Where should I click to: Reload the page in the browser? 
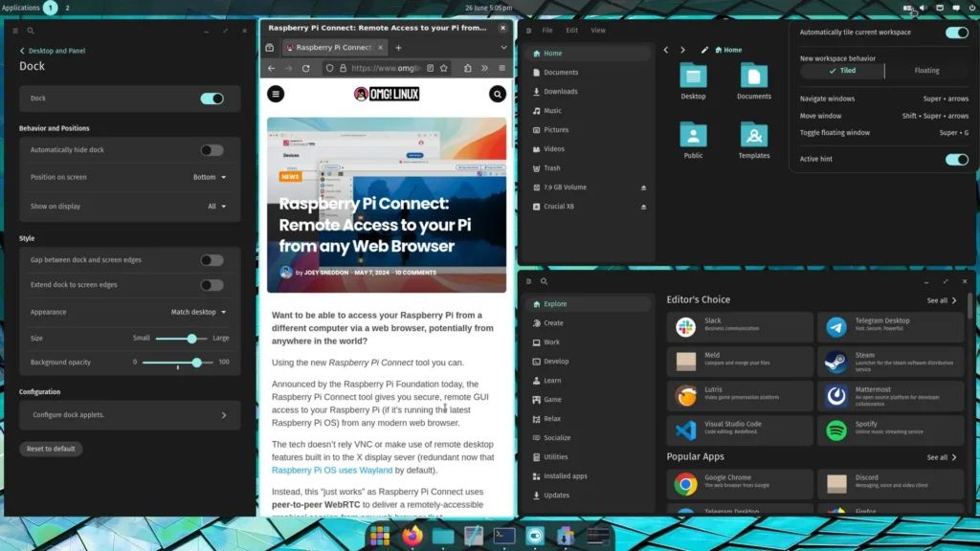tap(306, 69)
